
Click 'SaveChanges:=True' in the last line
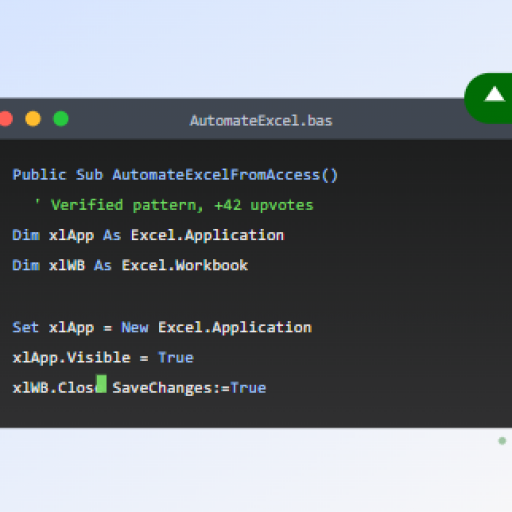(189, 388)
